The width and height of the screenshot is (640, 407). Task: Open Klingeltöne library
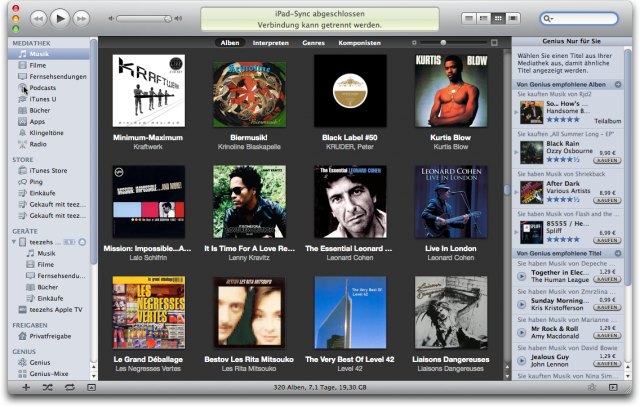pos(49,133)
